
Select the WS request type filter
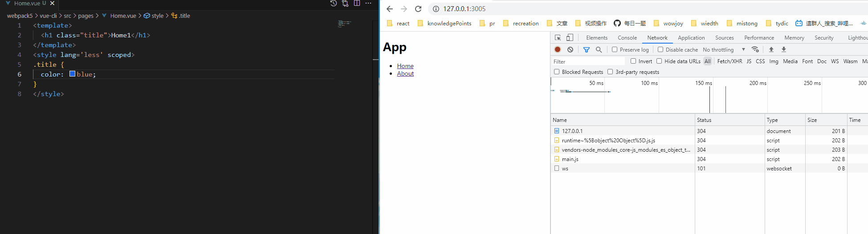coord(835,61)
